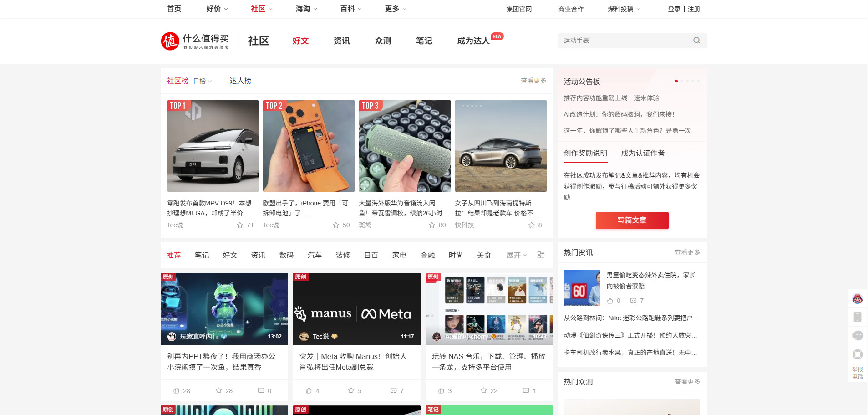868x415 pixels.
Task: Toggle the feed list view layout icon
Action: [x=541, y=255]
